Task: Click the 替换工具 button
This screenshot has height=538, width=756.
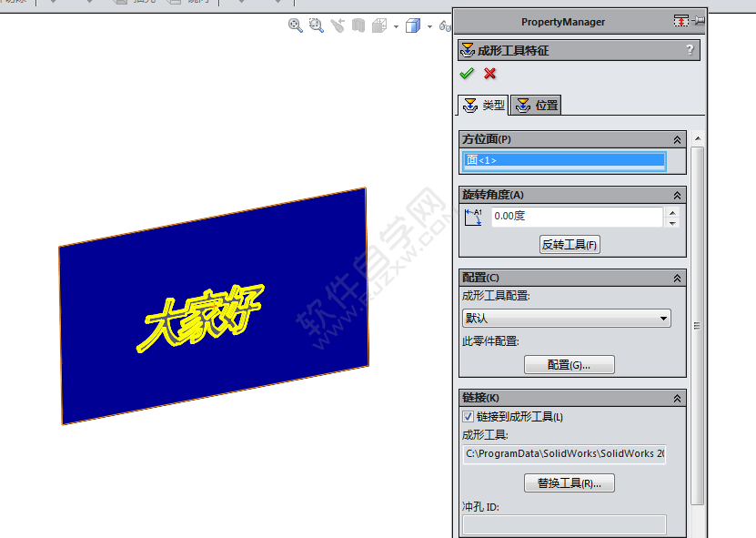Action: pos(569,482)
